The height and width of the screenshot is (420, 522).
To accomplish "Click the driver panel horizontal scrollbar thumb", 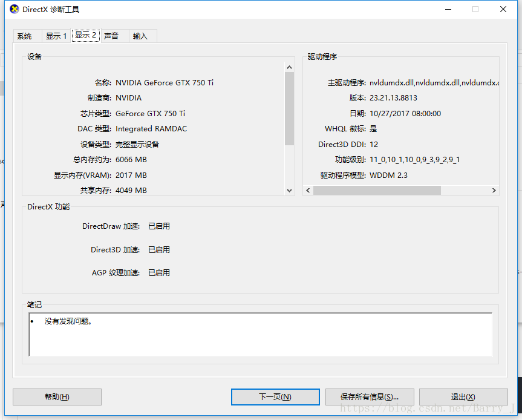I will tap(377, 190).
